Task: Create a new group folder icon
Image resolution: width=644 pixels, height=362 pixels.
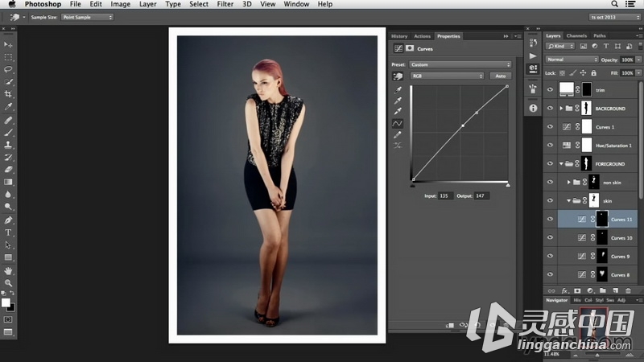Action: pos(602,290)
